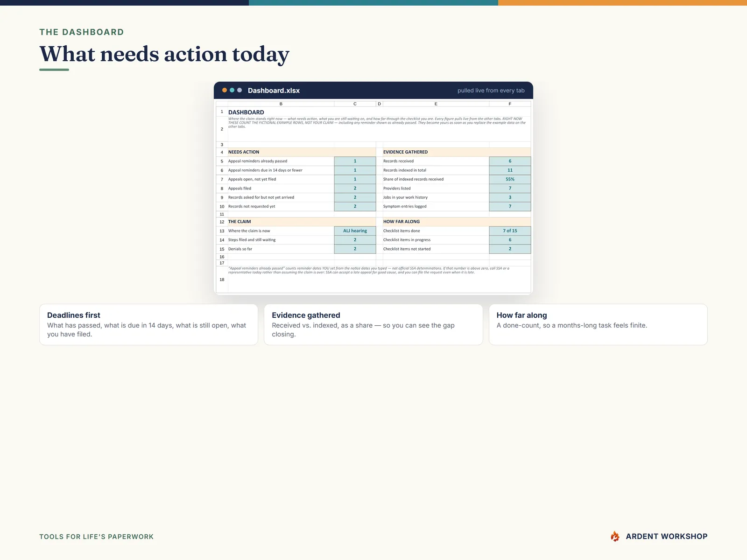This screenshot has width=747, height=560.
Task: Select the value next to 'Records not requested yet'
Action: [355, 206]
